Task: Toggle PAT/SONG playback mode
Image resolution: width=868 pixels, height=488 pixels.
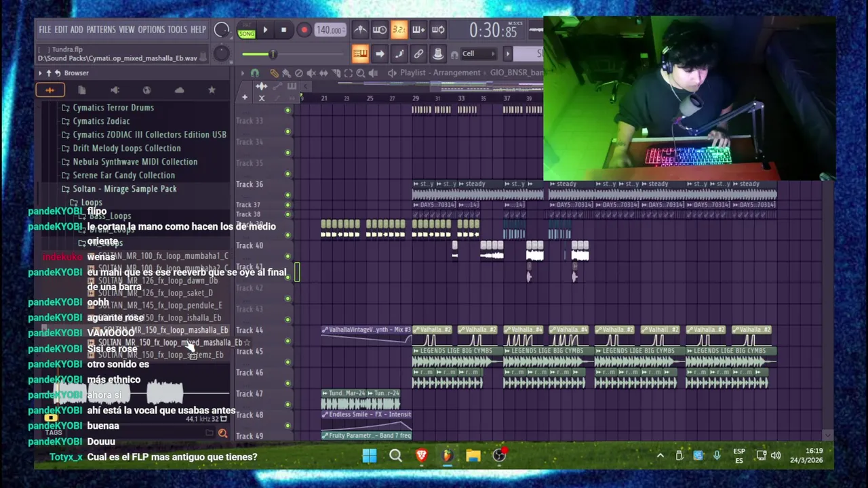Action: pos(246,30)
